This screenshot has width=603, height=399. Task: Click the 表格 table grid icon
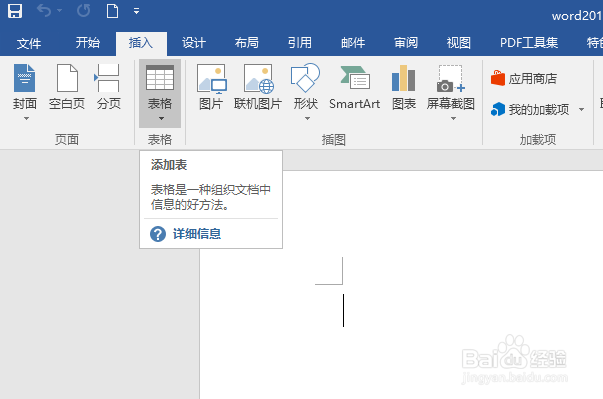pos(160,78)
